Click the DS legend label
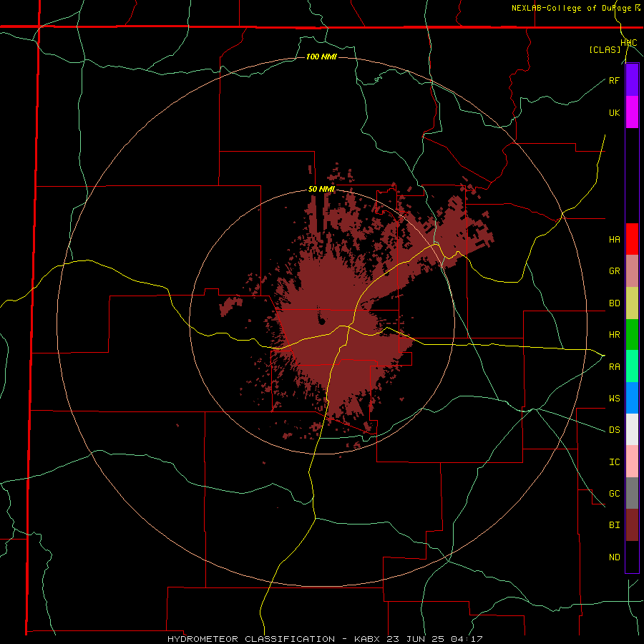Screen dimensions: 644x644 (614, 430)
